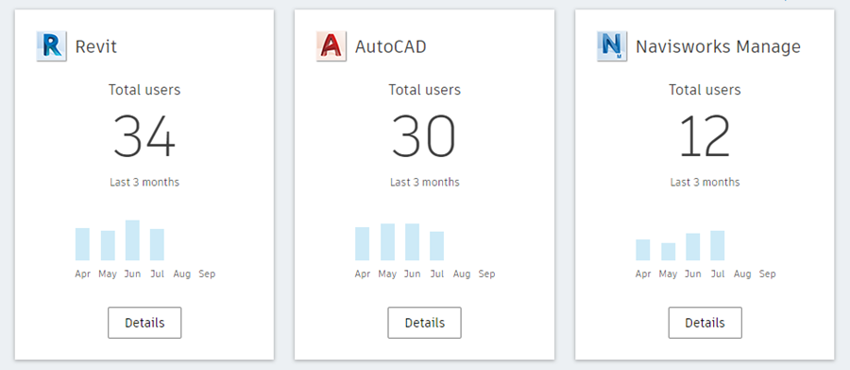850x370 pixels.
Task: Click the Aug label in AutoCAD chart
Action: click(462, 274)
